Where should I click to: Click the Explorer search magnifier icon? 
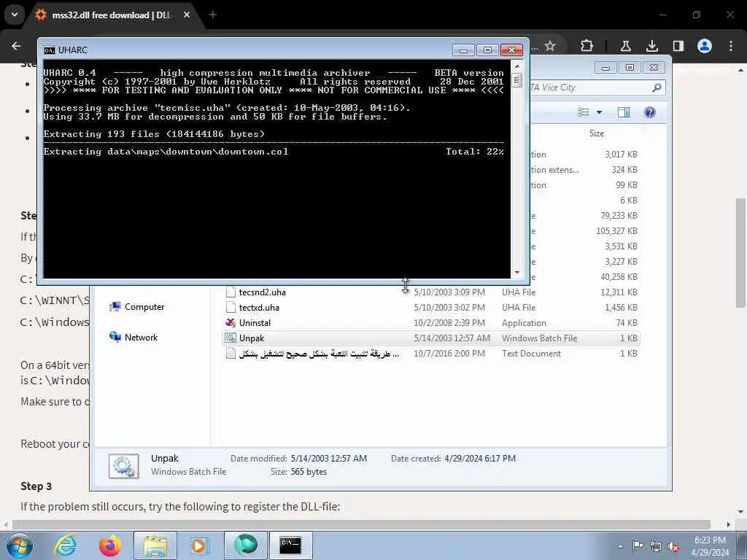coord(657,87)
